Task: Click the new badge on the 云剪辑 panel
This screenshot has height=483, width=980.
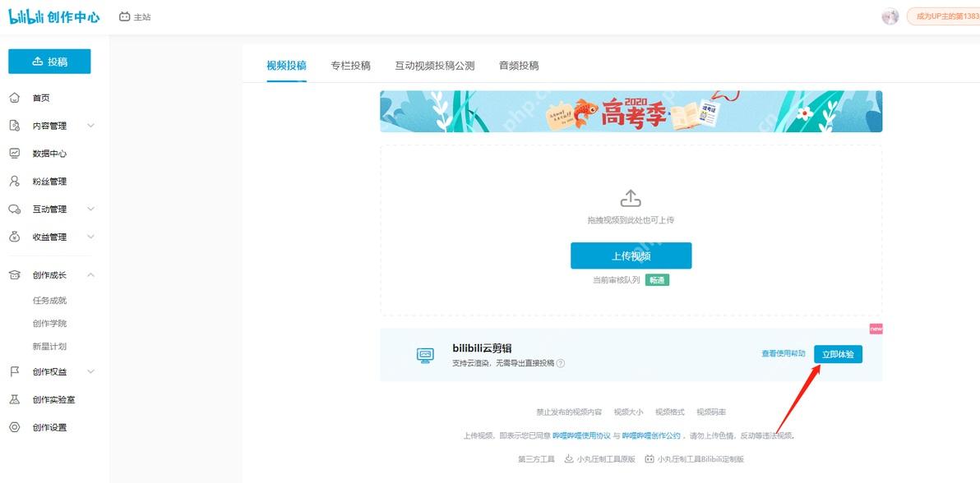Action: coord(876,329)
